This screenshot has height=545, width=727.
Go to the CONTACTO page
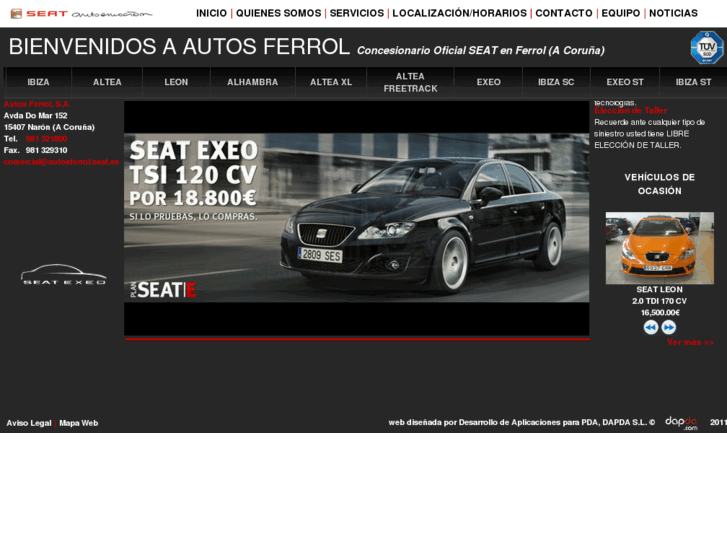pyautogui.click(x=564, y=13)
